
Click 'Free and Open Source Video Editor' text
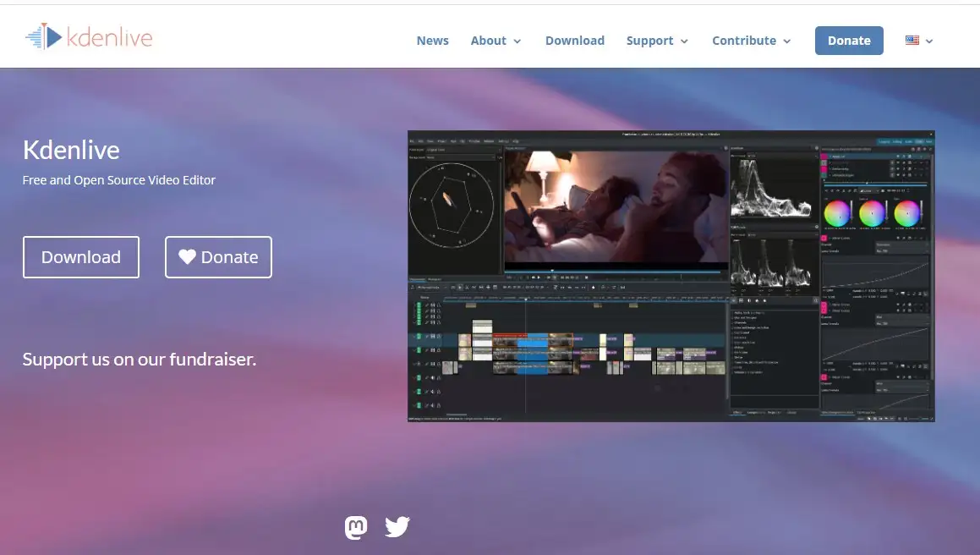(x=118, y=180)
